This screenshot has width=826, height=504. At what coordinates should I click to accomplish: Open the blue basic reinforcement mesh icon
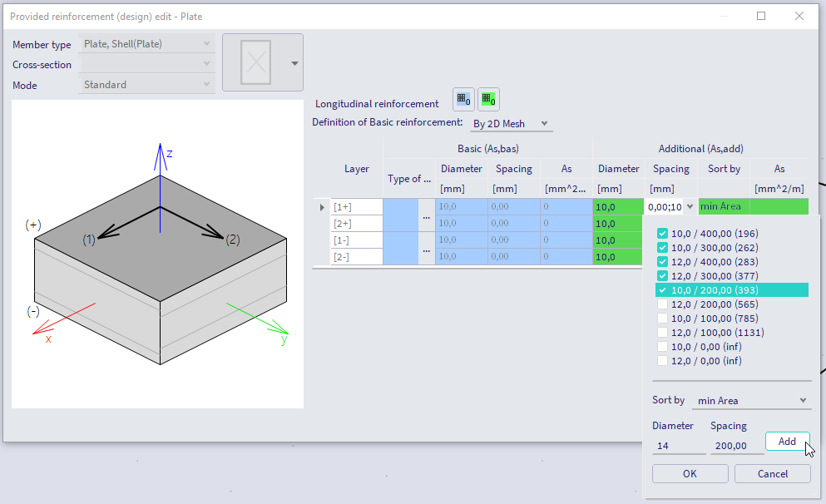[x=463, y=99]
